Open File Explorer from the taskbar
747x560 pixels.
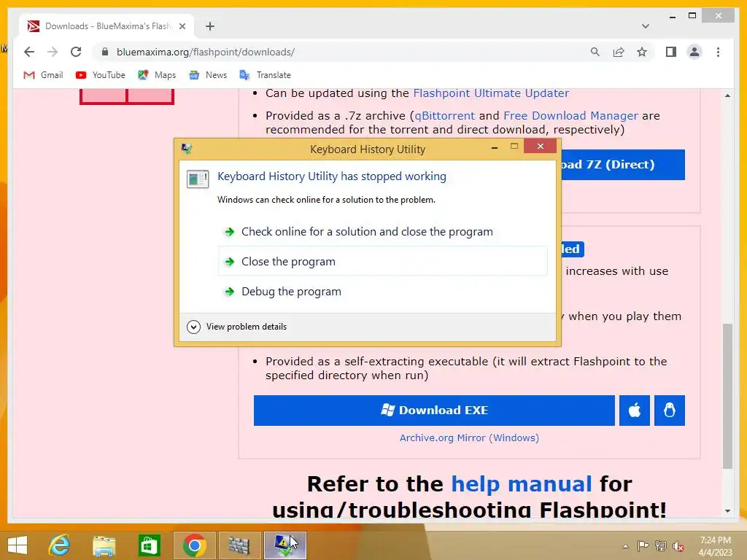pos(104,545)
